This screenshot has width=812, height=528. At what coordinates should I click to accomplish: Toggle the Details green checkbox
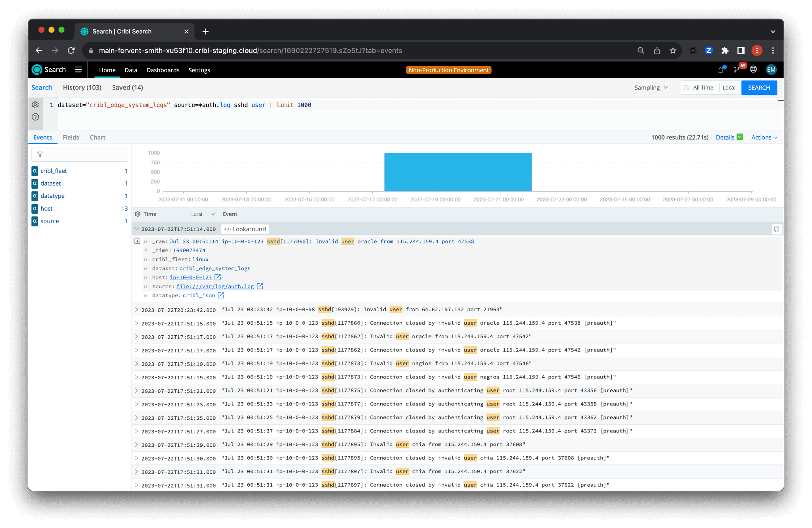click(740, 137)
